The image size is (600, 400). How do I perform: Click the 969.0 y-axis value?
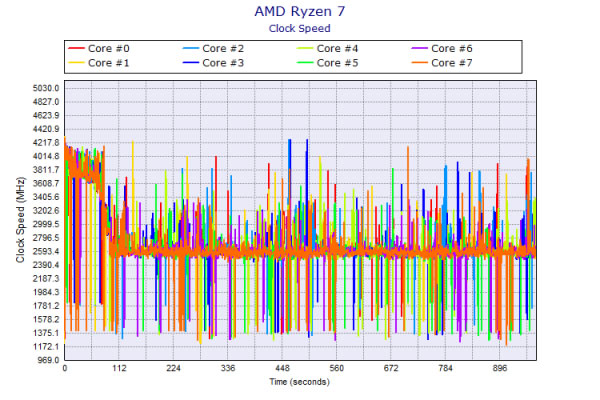pos(48,360)
